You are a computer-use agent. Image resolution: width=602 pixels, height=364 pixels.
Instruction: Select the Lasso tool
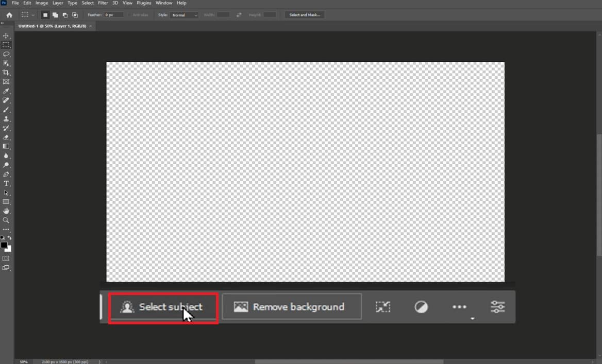[6, 54]
